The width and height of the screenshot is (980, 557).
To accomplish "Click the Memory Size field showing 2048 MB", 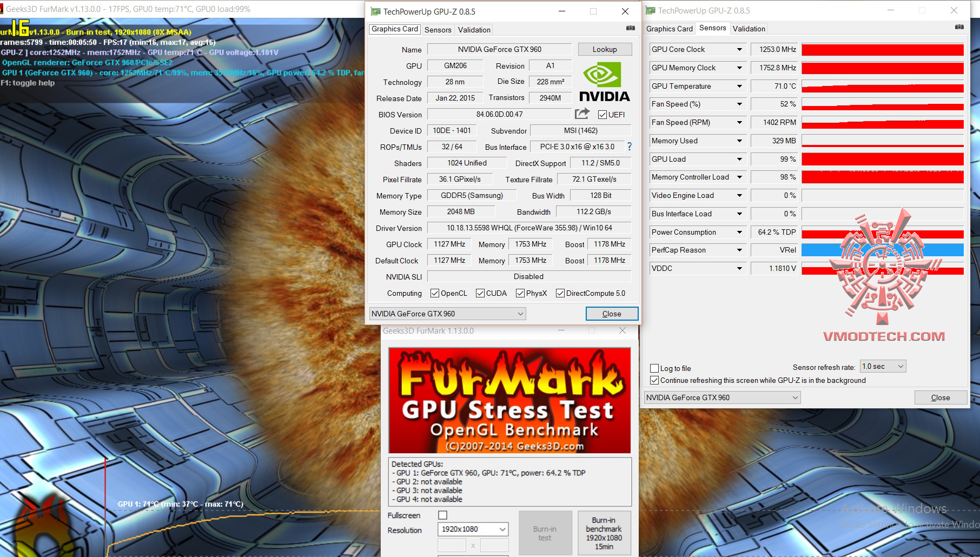I will click(461, 211).
